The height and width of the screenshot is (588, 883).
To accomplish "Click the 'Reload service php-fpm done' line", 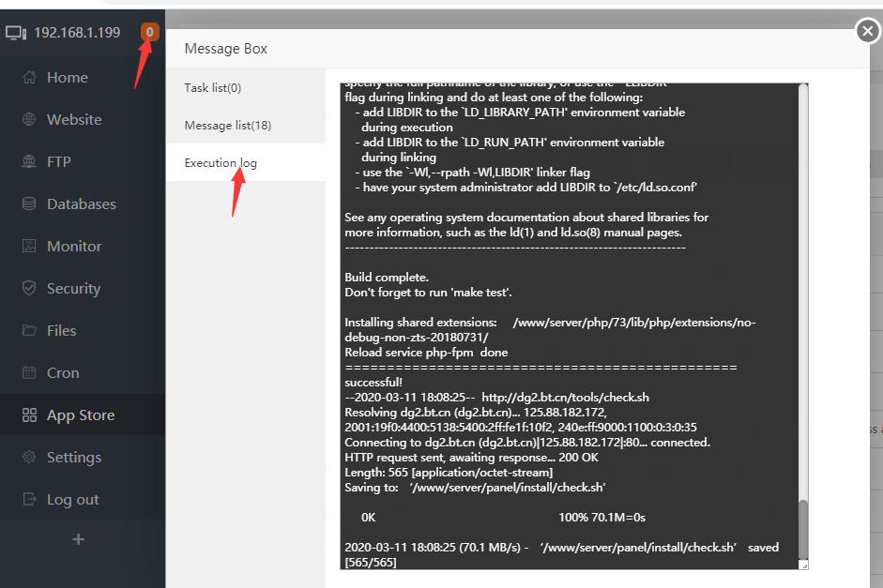I will (x=426, y=353).
